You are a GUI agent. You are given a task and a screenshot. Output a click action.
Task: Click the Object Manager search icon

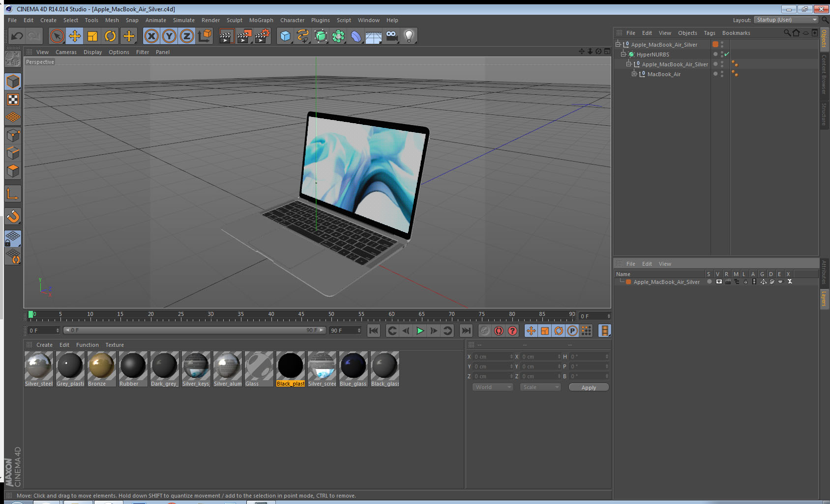click(x=787, y=33)
